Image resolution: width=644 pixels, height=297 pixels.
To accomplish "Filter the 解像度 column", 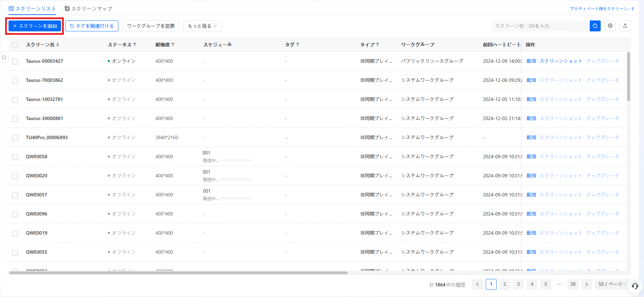I will pyautogui.click(x=173, y=45).
